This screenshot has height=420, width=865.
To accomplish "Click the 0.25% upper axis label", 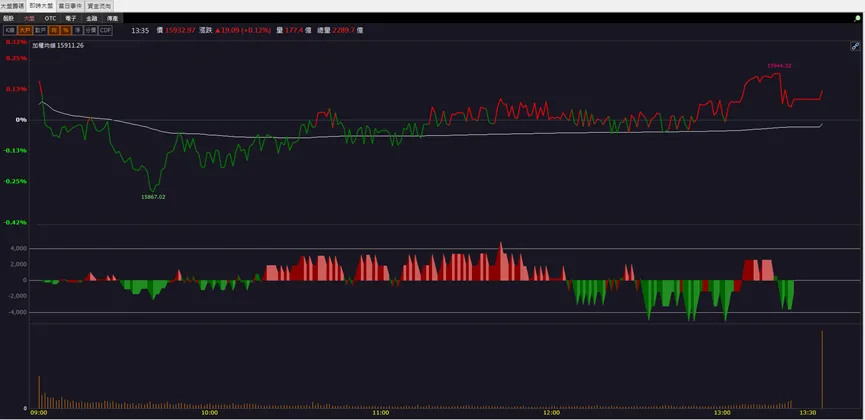I will click(15, 59).
